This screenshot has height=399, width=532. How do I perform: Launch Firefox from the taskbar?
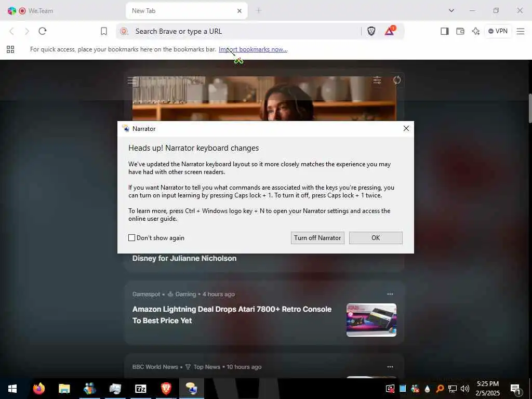[38, 389]
